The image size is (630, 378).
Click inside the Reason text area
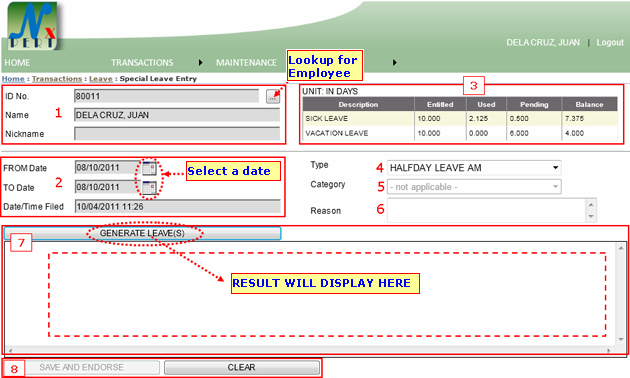click(x=486, y=210)
